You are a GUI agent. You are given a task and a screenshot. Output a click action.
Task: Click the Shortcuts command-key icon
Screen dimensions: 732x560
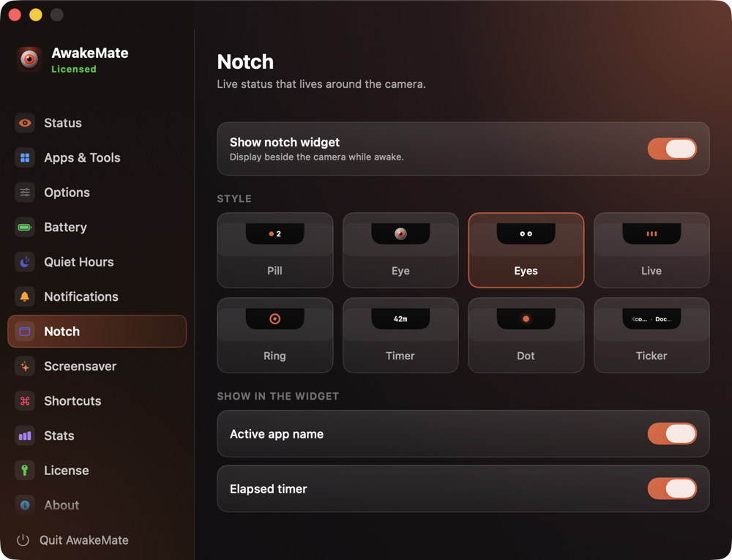click(x=25, y=401)
